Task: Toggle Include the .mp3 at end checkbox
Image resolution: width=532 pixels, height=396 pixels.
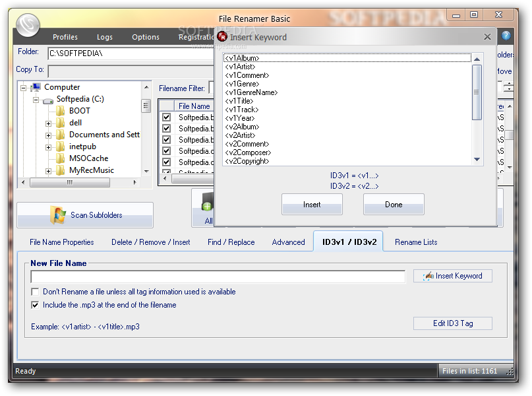Action: (35, 305)
